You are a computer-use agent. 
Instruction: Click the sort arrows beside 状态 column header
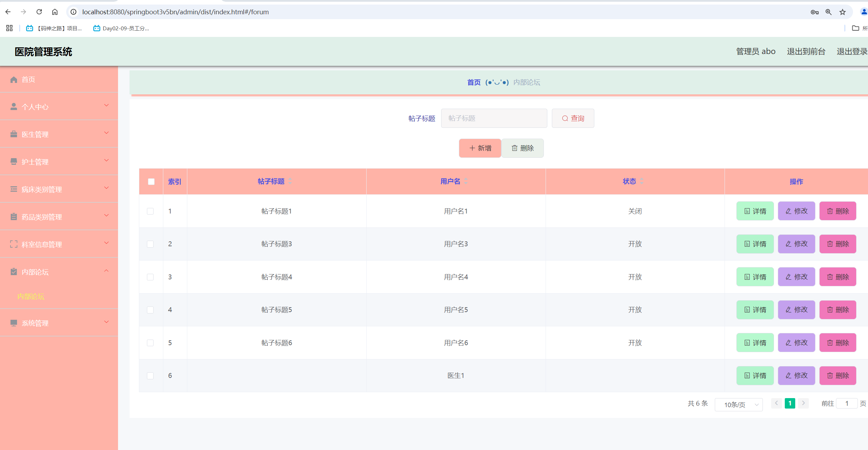[x=642, y=181]
